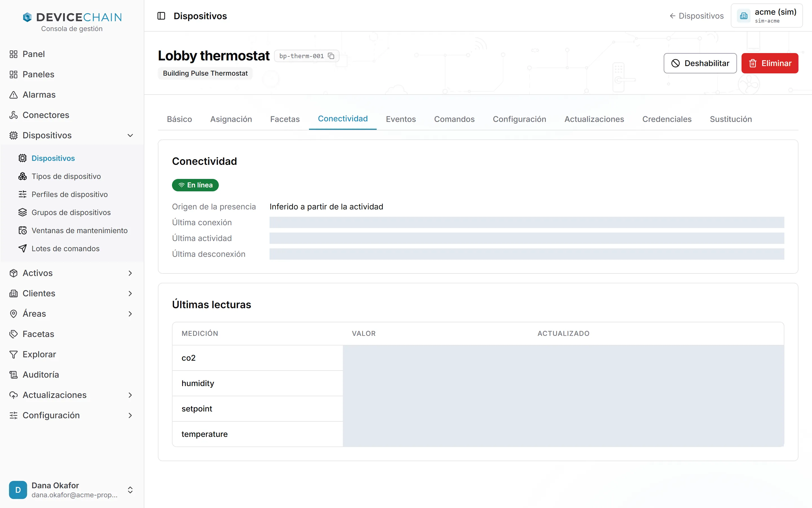Go back via the Dispositivos link
The image size is (812, 508).
point(697,16)
